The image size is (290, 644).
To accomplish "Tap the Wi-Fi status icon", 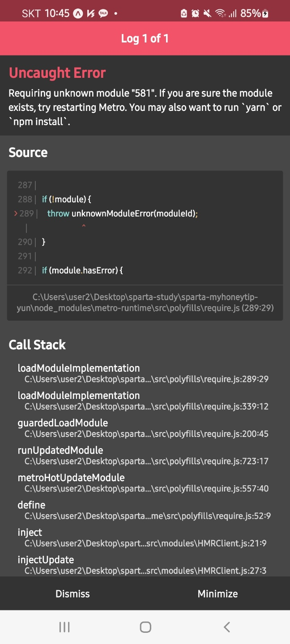I will (x=220, y=13).
